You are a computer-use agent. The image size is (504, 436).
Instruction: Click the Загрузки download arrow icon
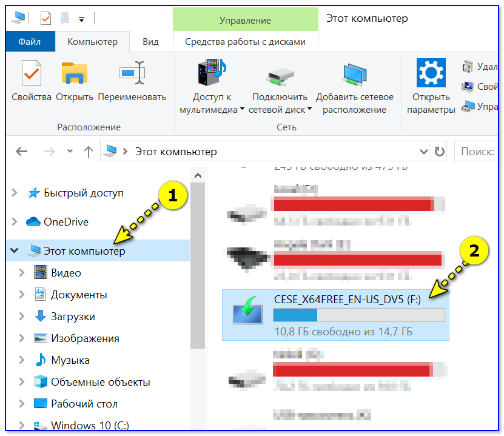41,316
